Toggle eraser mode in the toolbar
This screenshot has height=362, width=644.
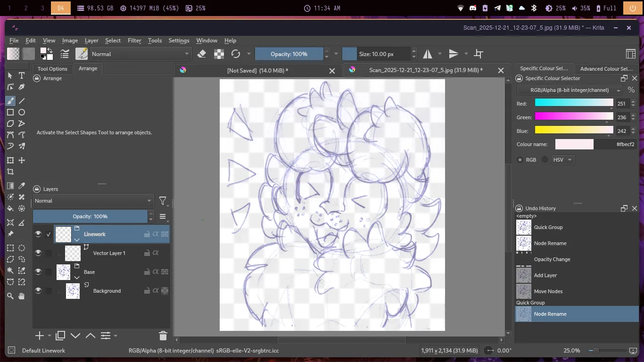[x=202, y=54]
